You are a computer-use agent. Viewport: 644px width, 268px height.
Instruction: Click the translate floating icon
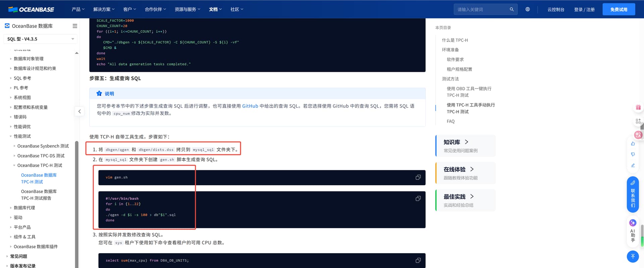(638, 135)
